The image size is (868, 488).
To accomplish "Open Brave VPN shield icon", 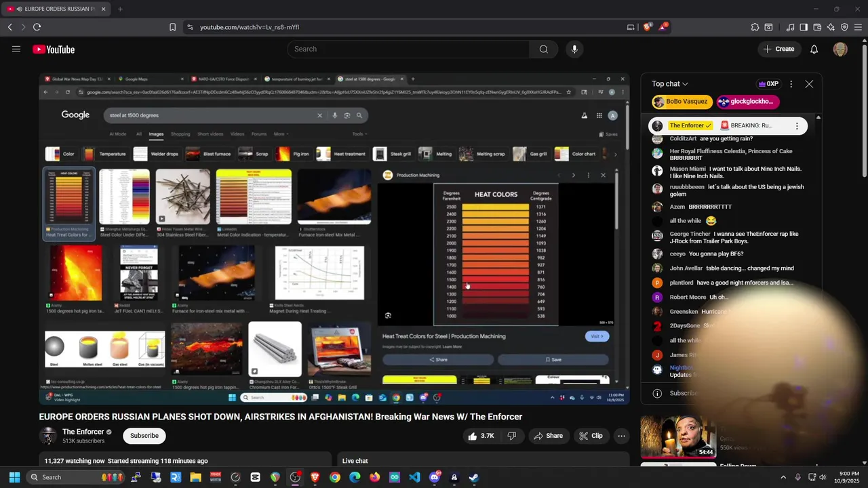I will 844,27.
